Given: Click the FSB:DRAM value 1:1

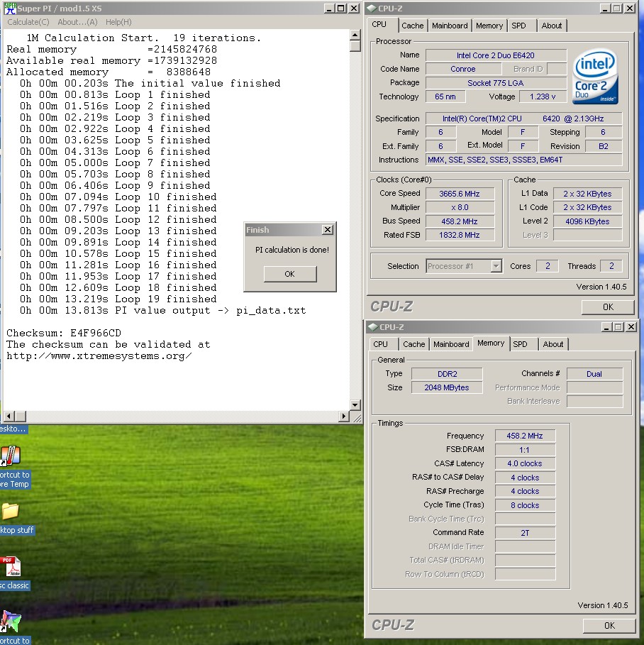Looking at the screenshot, I should [x=525, y=450].
